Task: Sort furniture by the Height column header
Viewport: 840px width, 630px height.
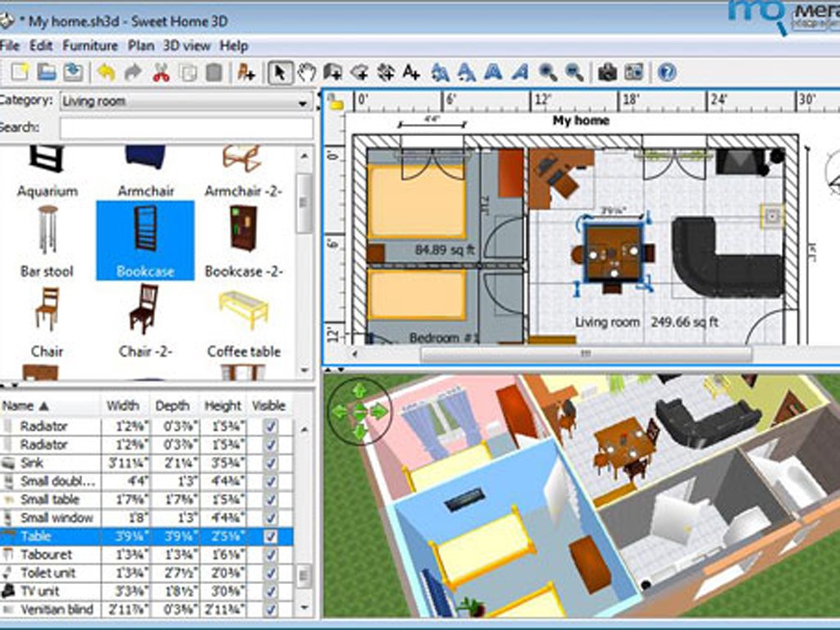Action: (222, 405)
